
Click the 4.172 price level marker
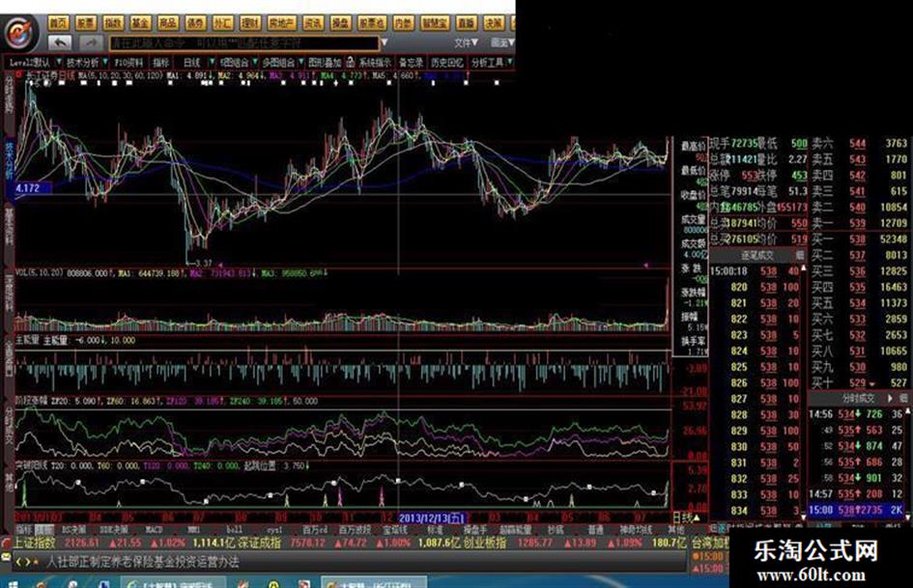(x=27, y=188)
